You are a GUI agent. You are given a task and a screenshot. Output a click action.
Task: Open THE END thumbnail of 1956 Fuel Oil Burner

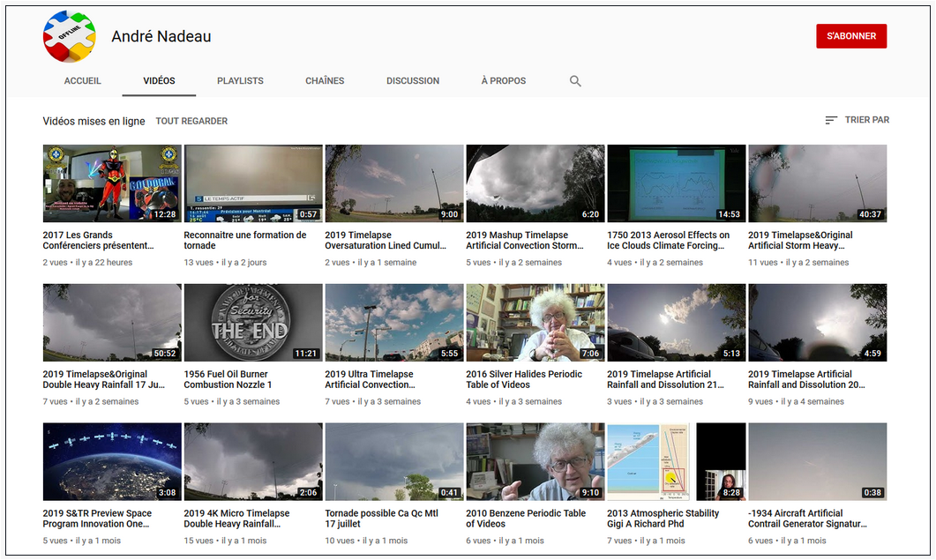(253, 323)
